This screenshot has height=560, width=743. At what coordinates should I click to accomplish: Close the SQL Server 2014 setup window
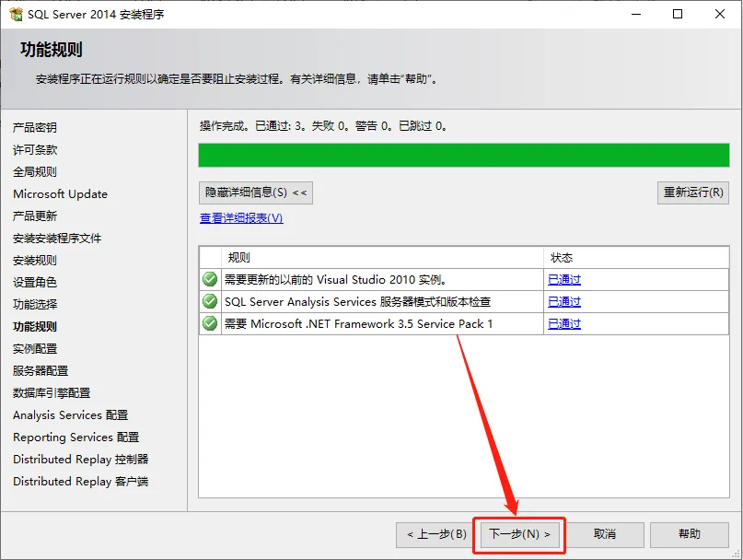point(720,14)
